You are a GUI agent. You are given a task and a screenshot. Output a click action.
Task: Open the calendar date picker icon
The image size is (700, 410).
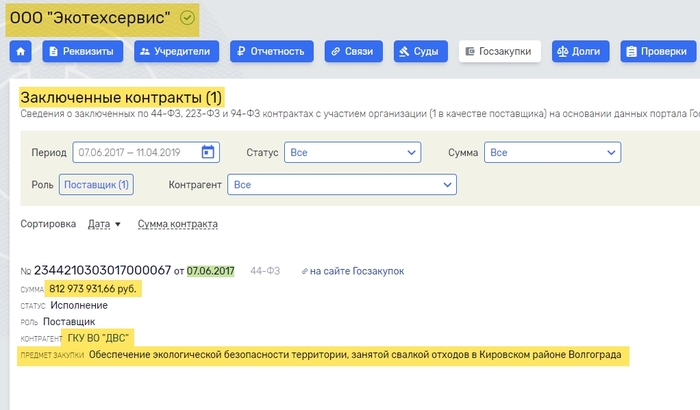208,152
